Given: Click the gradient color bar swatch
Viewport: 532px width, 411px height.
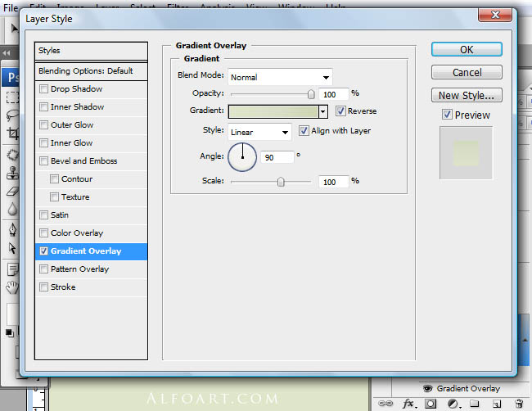Looking at the screenshot, I should point(273,111).
